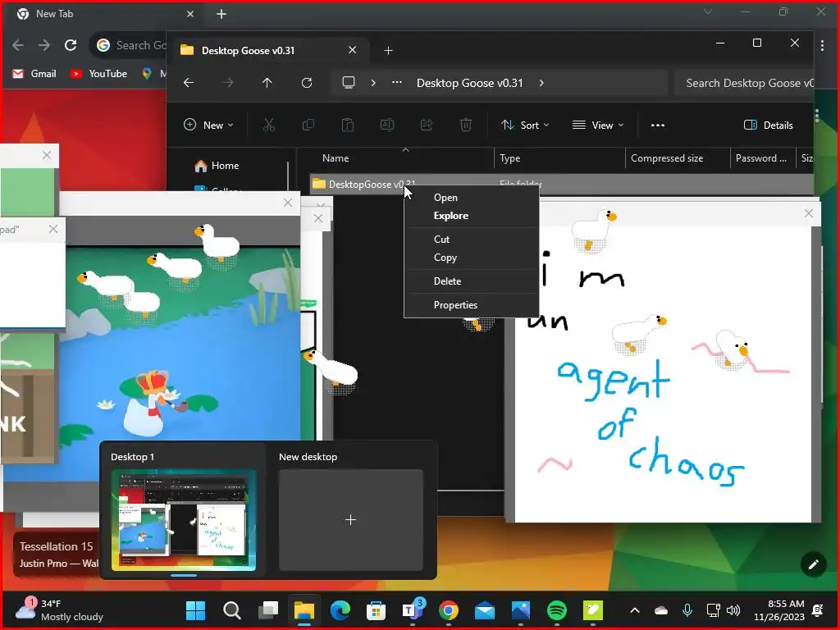Expand the chevron after This PC icon
840x630 pixels.
tap(373, 83)
